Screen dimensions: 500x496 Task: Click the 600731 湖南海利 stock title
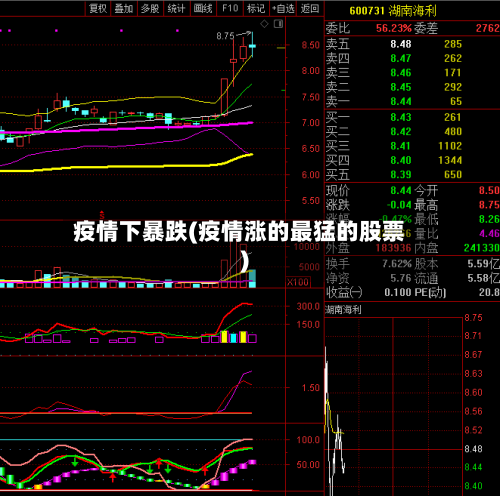(x=393, y=11)
